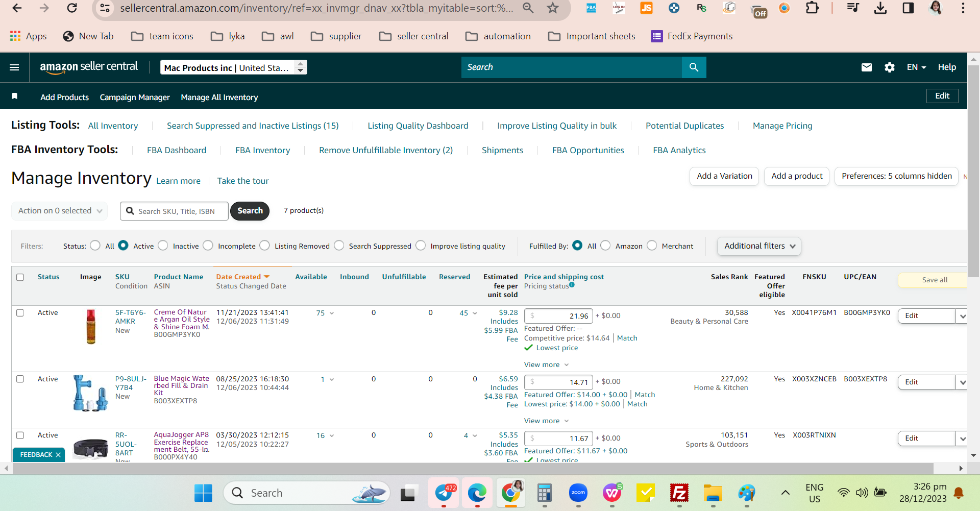The height and width of the screenshot is (511, 980).
Task: Open Preferences: 5 columns hidden
Action: click(896, 176)
